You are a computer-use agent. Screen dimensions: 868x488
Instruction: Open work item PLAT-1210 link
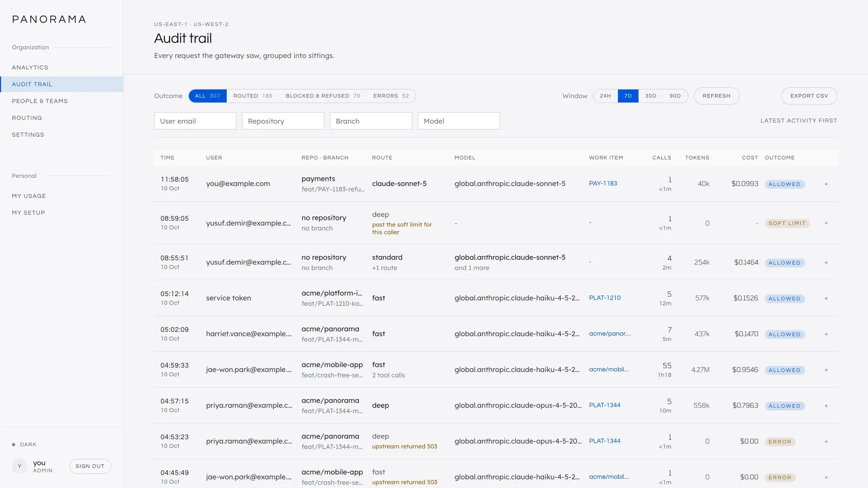(605, 298)
